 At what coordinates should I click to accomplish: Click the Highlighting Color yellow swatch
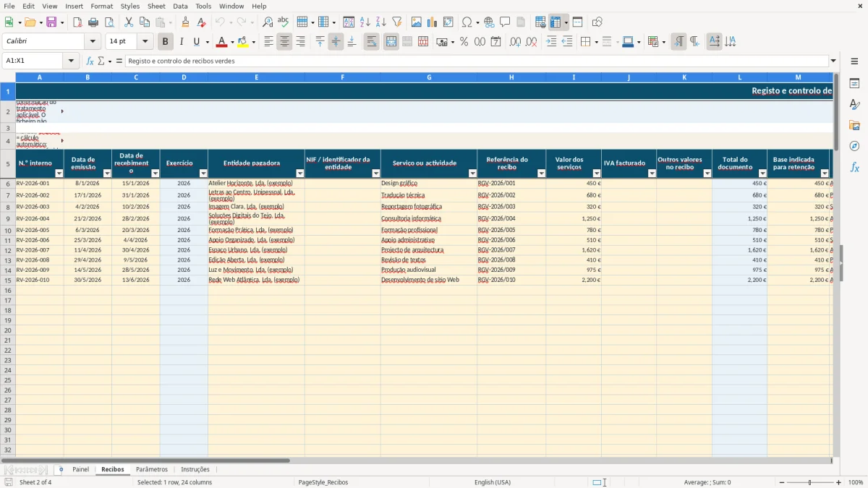pyautogui.click(x=243, y=42)
